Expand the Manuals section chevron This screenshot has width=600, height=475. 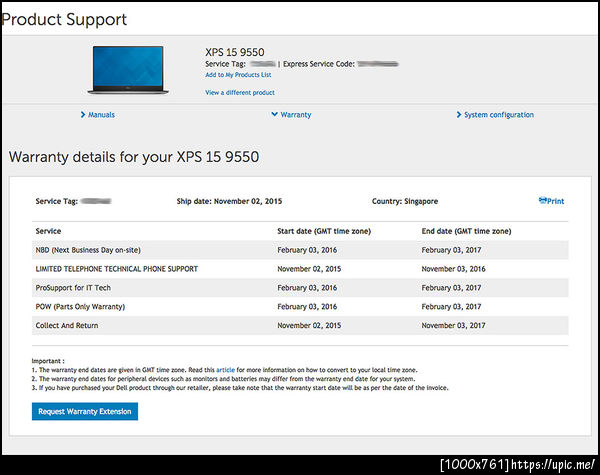click(83, 114)
